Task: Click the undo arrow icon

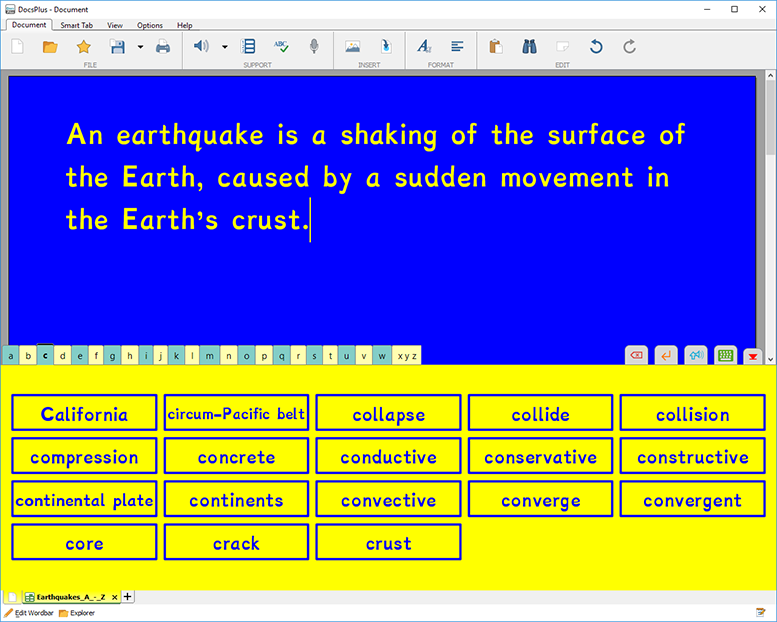Action: tap(596, 46)
